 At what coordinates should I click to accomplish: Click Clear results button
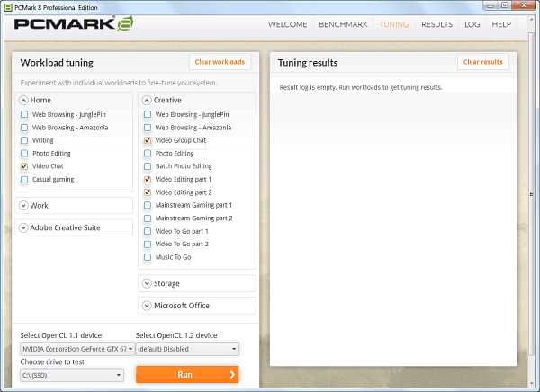482,62
